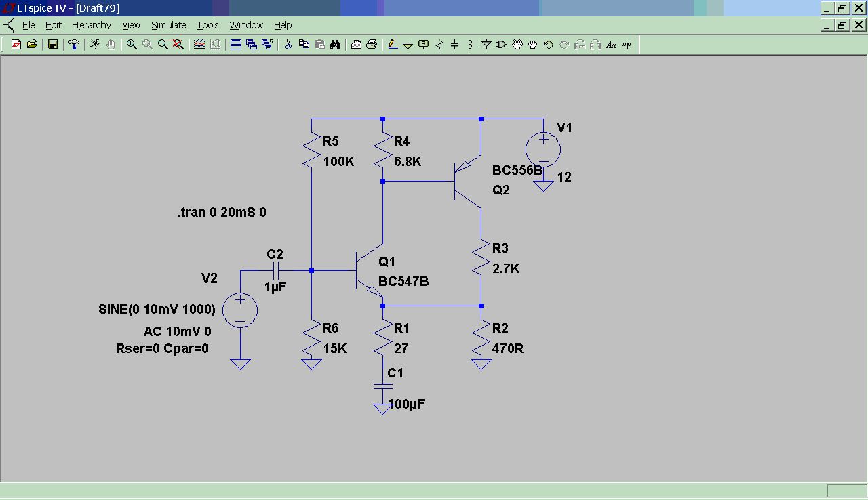Select the Diode placement tool
Viewport: 868px width, 500px height.
pos(486,45)
